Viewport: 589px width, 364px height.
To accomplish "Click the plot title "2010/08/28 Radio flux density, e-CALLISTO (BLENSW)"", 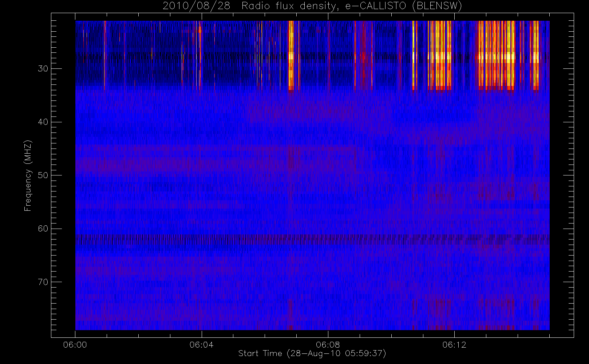I will (312, 6).
